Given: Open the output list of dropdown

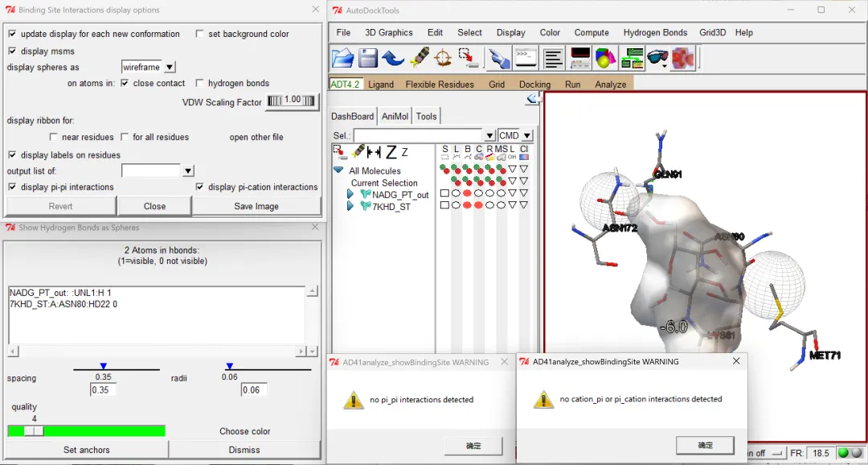Looking at the screenshot, I should (188, 171).
